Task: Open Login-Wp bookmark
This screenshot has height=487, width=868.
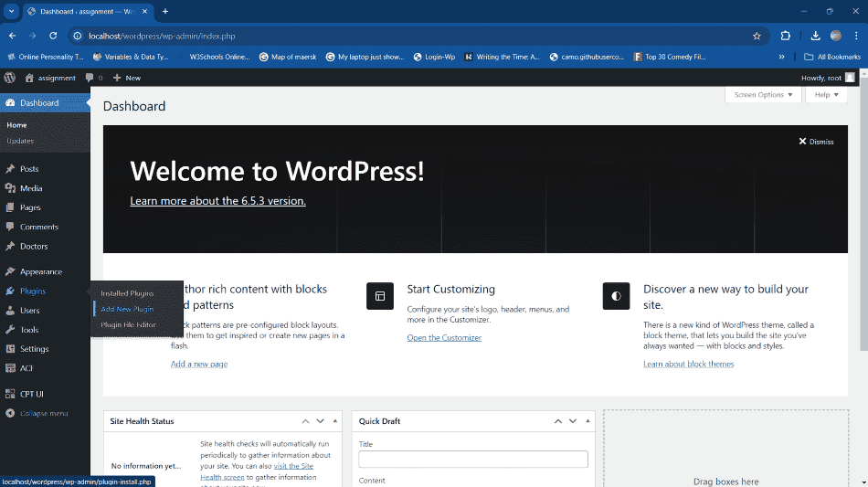Action: click(x=435, y=57)
